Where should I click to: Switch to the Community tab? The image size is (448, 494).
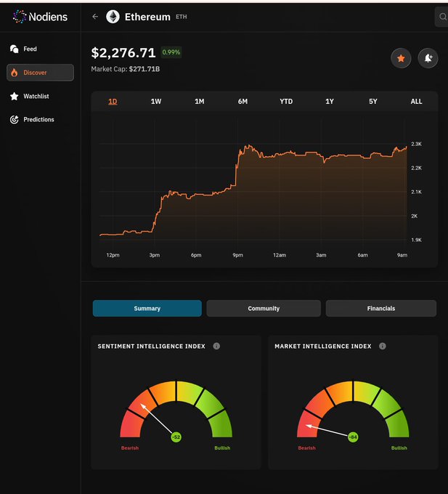pos(264,309)
